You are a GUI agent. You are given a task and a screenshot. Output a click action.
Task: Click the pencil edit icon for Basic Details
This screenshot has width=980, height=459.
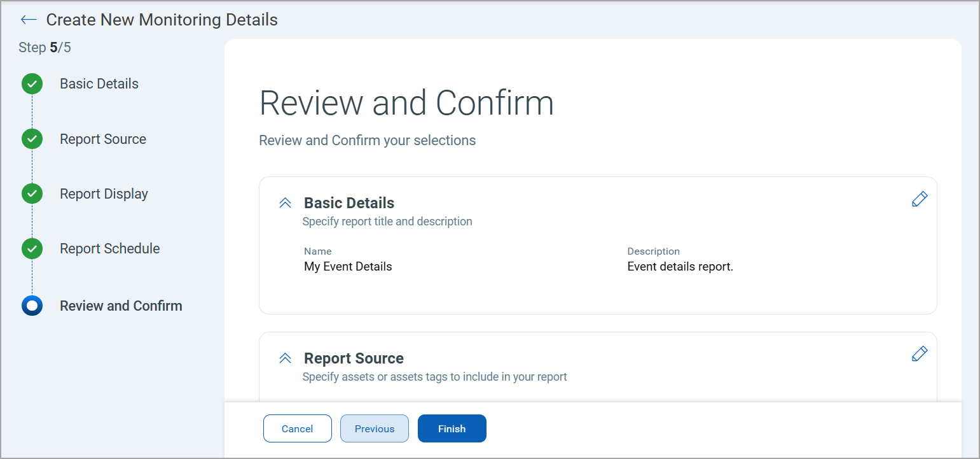pos(920,199)
